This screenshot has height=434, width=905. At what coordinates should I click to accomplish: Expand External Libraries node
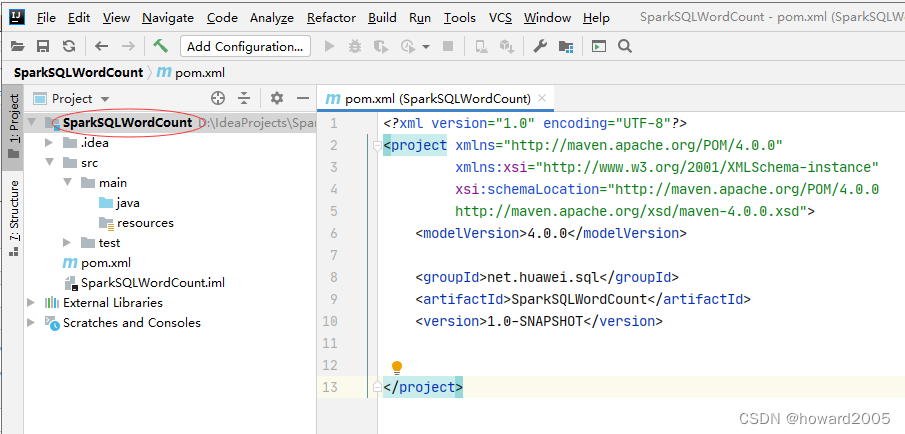coord(31,302)
